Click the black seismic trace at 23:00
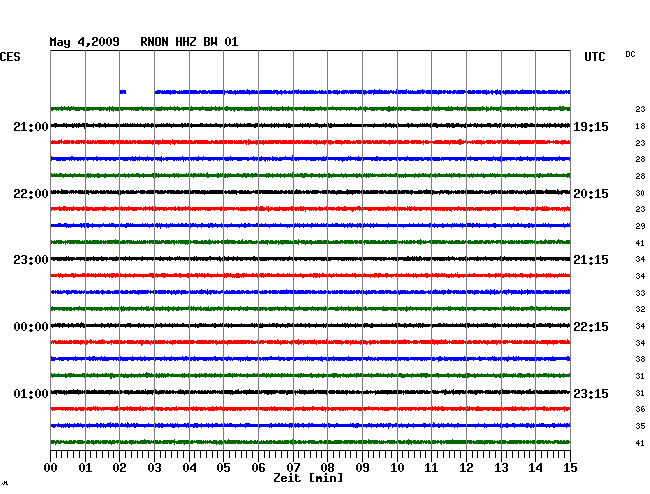 (310, 259)
